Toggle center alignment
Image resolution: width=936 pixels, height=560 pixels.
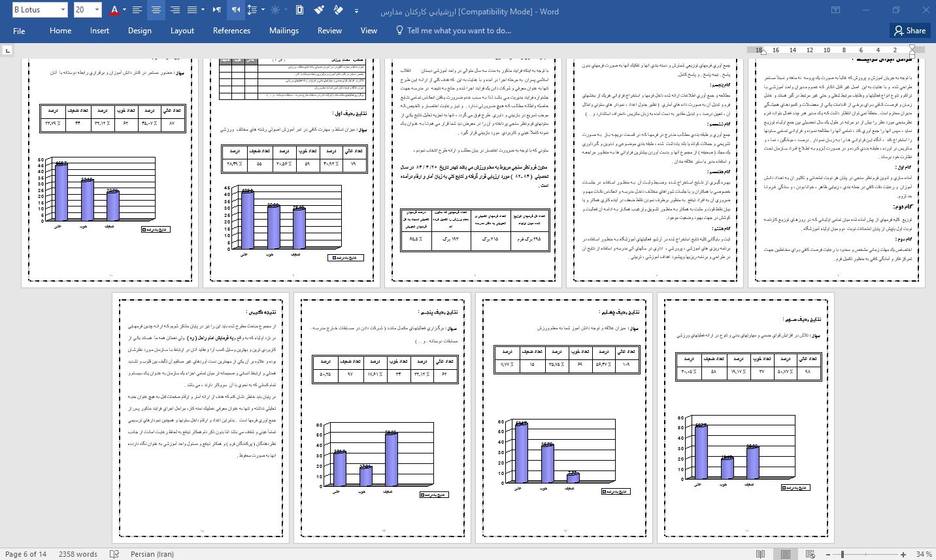156,10
